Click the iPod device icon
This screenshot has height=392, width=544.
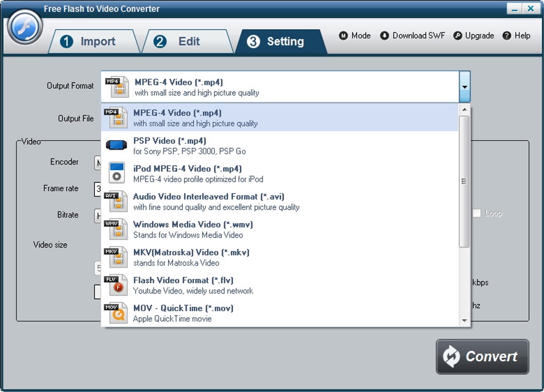(x=117, y=172)
